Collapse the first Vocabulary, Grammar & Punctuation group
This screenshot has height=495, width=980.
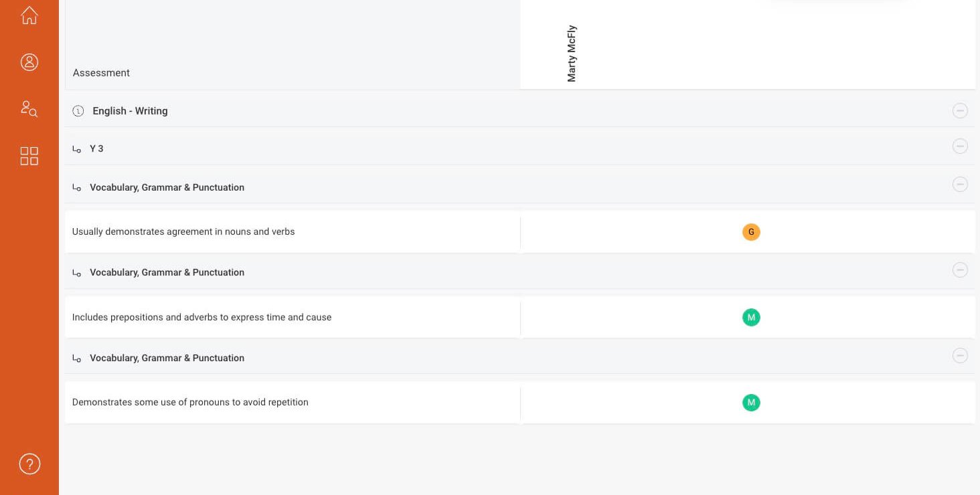[x=960, y=184]
